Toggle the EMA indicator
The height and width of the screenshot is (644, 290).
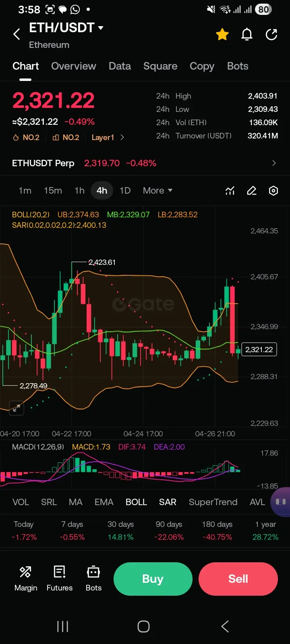click(x=104, y=502)
